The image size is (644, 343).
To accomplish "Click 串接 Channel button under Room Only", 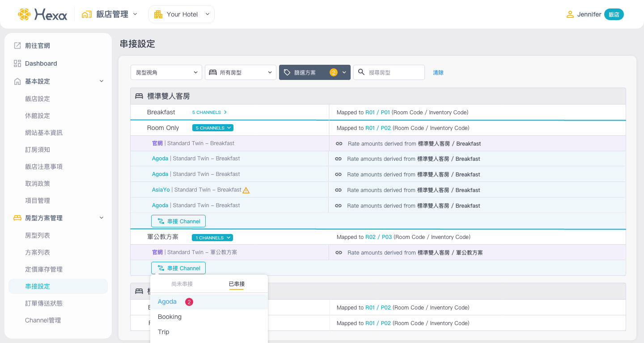I will (x=178, y=222).
